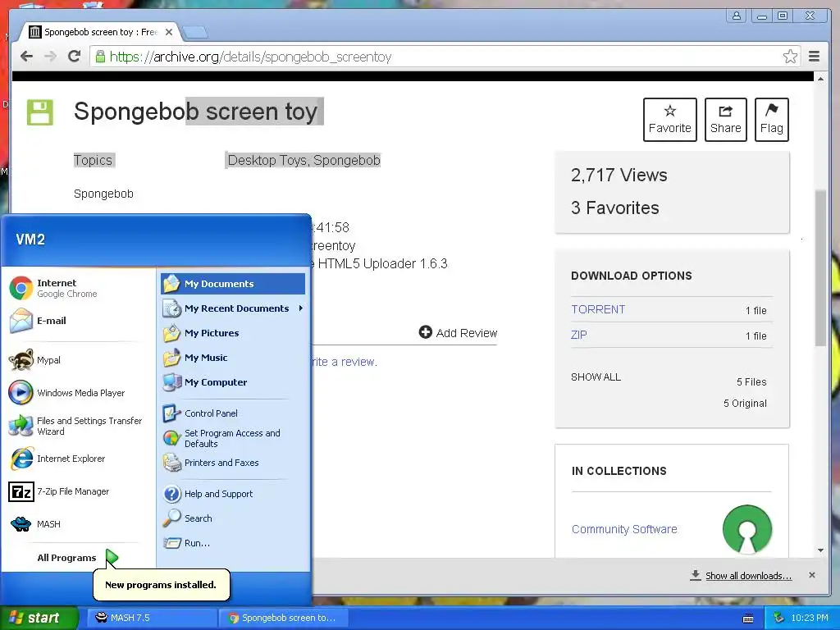Go back in Chrome
840x630 pixels.
(x=27, y=57)
